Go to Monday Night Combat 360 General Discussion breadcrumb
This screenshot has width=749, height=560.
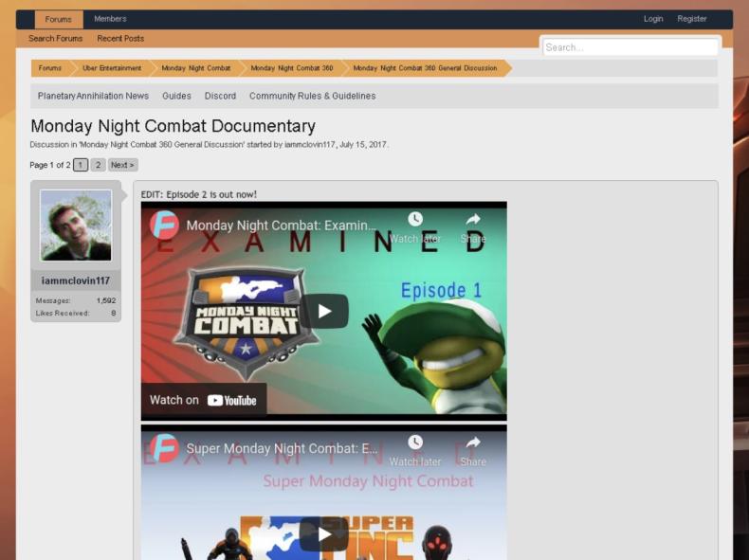[x=425, y=68]
